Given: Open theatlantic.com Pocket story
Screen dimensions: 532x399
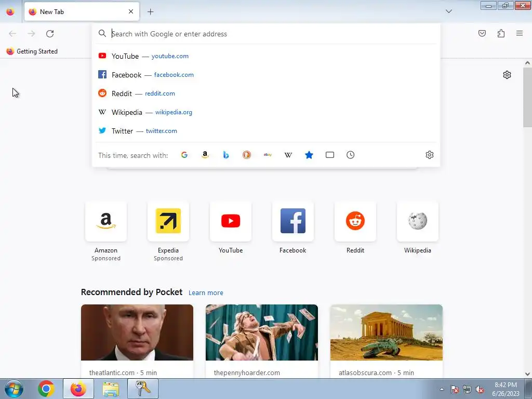Looking at the screenshot, I should tap(137, 341).
